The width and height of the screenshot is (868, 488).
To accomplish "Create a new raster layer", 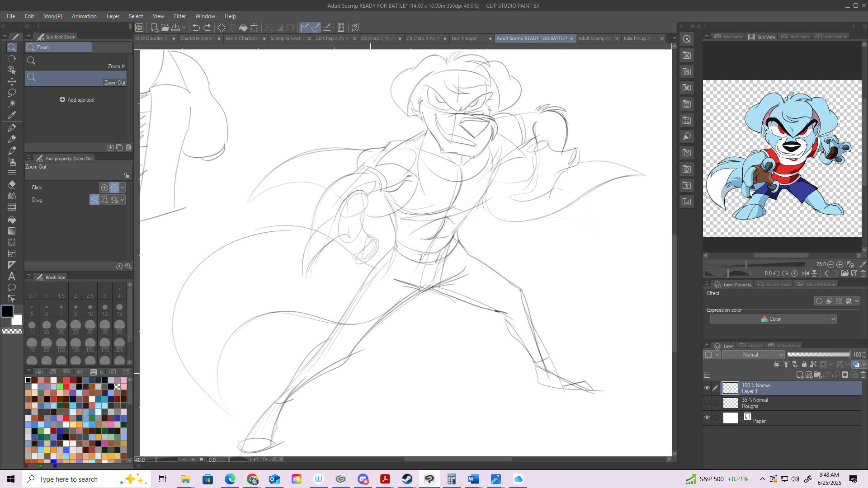I will (x=800, y=375).
